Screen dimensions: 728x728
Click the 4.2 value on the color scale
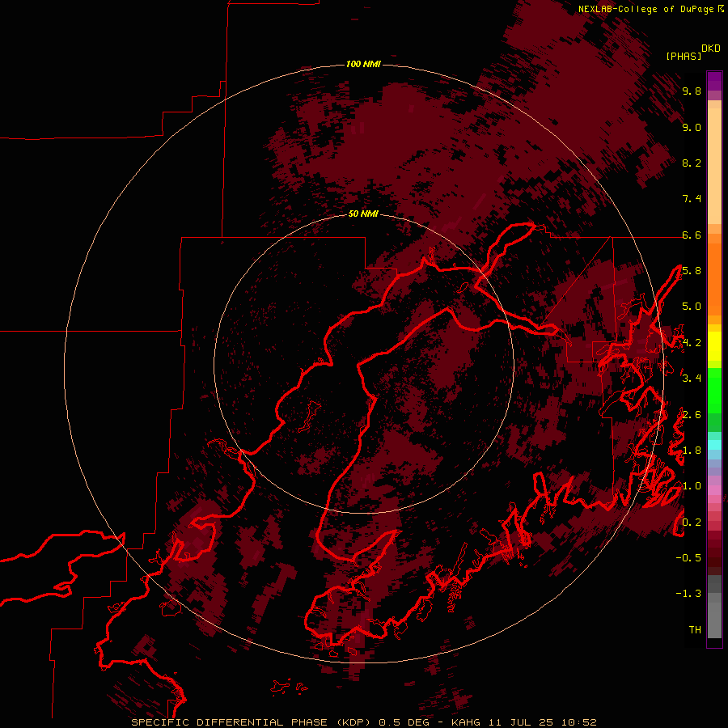pos(692,343)
